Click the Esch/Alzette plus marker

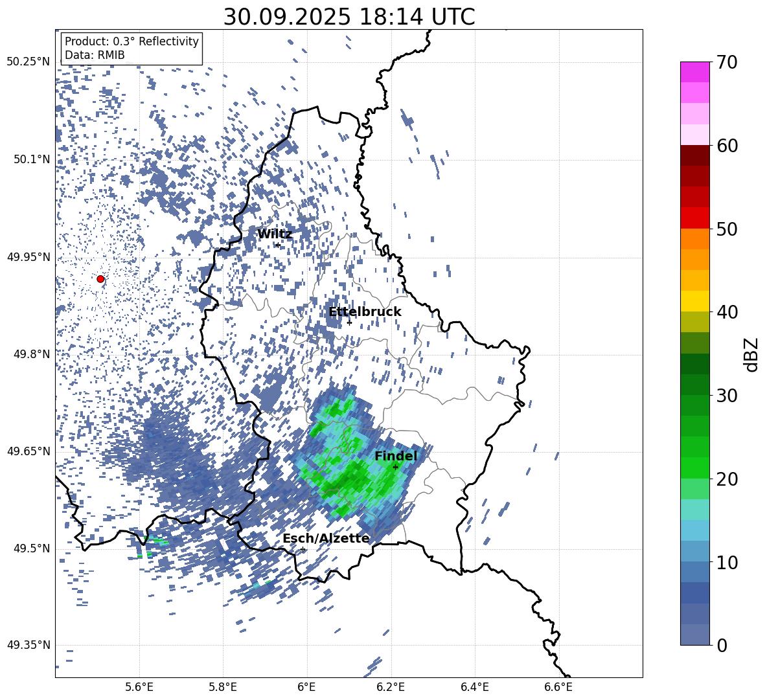pos(303,549)
